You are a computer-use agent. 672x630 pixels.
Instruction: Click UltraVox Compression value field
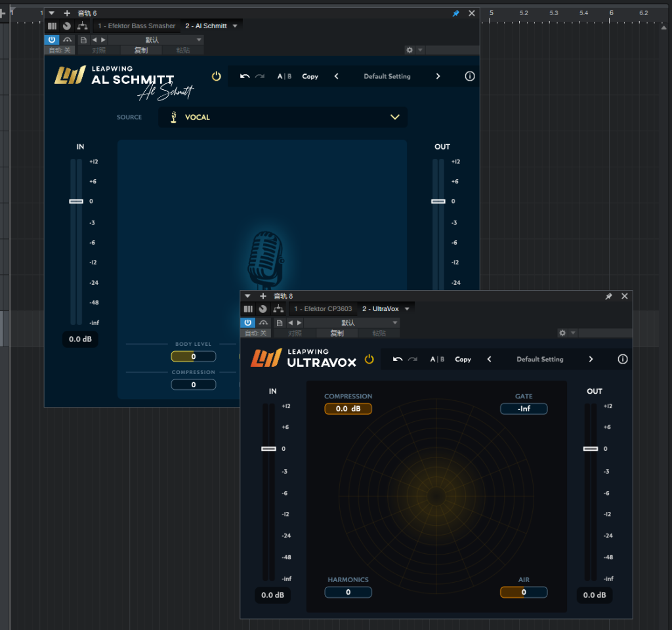pyautogui.click(x=348, y=409)
